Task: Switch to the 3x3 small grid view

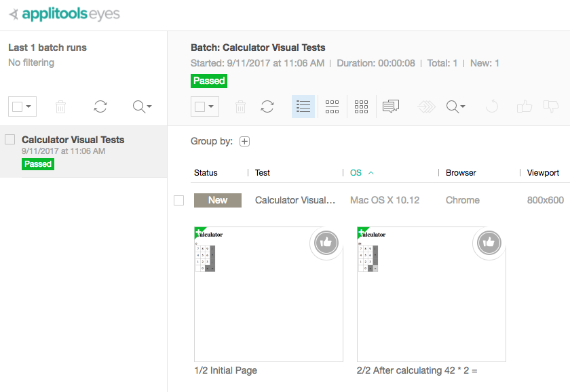Action: pyautogui.click(x=361, y=106)
